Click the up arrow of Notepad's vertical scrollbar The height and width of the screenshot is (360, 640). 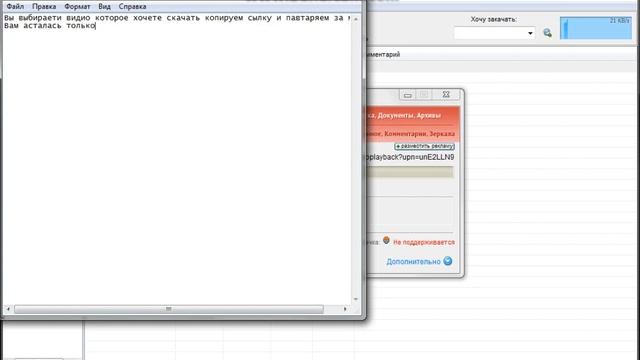[356, 19]
